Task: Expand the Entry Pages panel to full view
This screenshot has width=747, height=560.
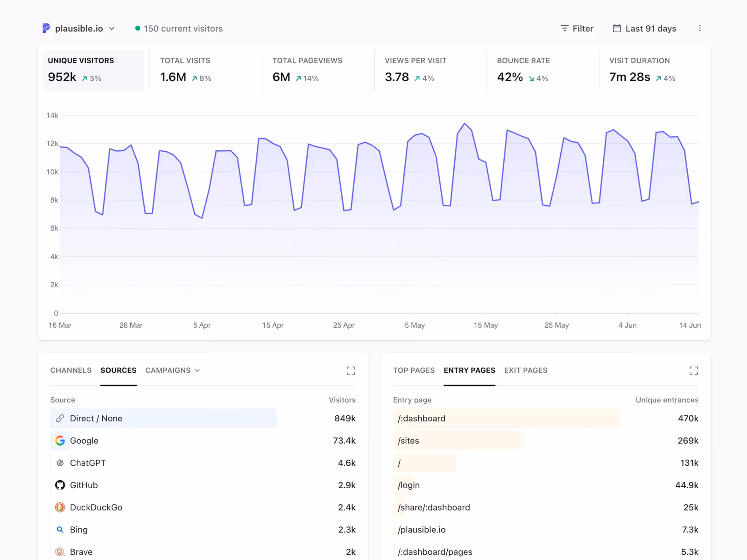Action: 694,371
